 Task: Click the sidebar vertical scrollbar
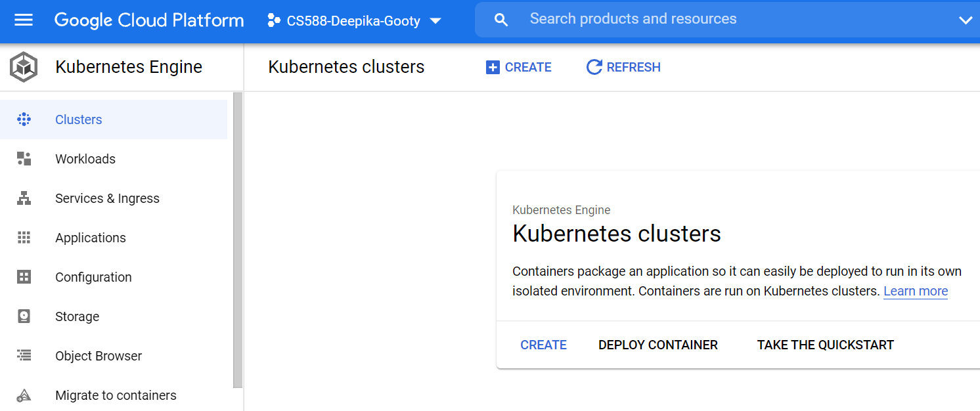click(238, 240)
